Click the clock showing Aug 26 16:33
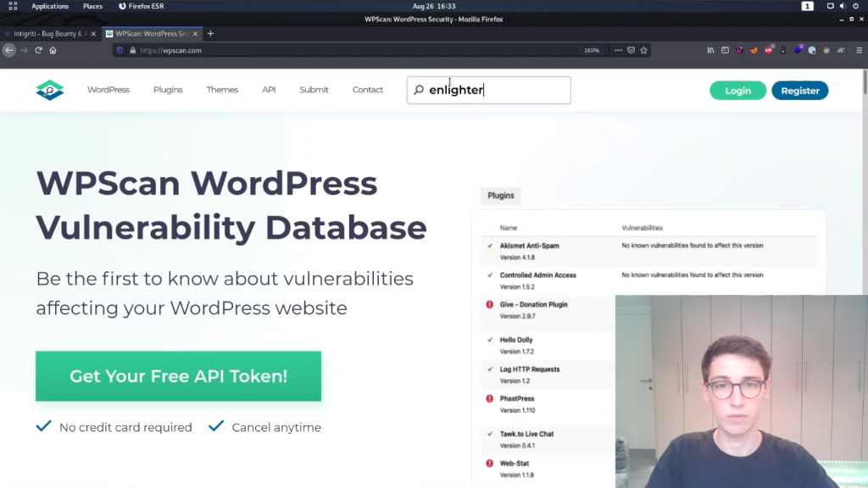 pyautogui.click(x=434, y=6)
